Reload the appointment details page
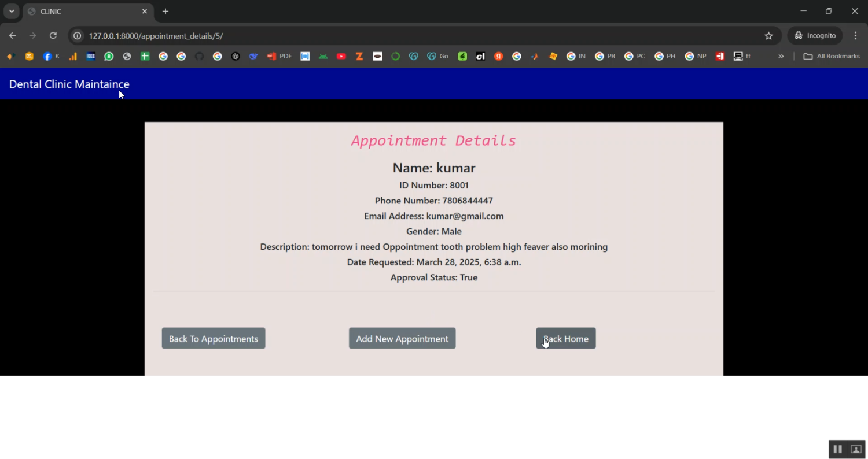The height and width of the screenshot is (459, 868). (x=53, y=36)
